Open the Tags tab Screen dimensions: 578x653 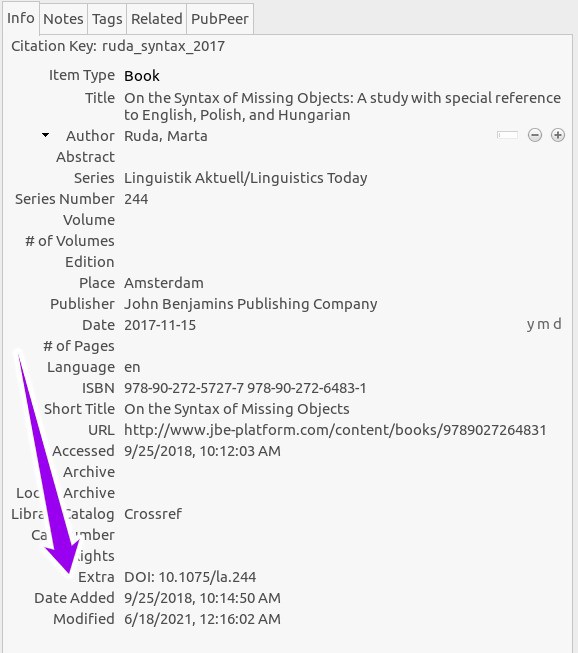point(107,19)
